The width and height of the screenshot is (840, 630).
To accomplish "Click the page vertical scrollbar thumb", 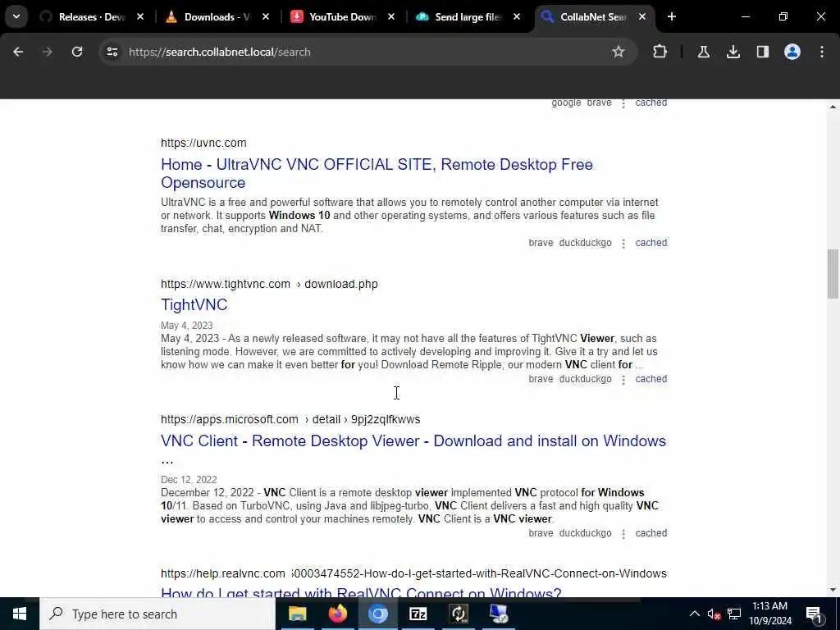I will coord(833,274).
